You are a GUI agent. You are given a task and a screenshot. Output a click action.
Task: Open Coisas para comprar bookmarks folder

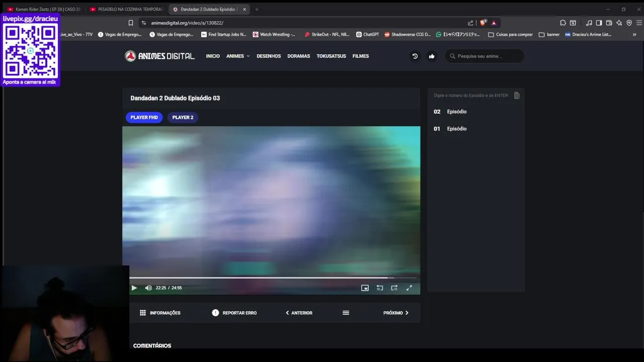coord(510,35)
